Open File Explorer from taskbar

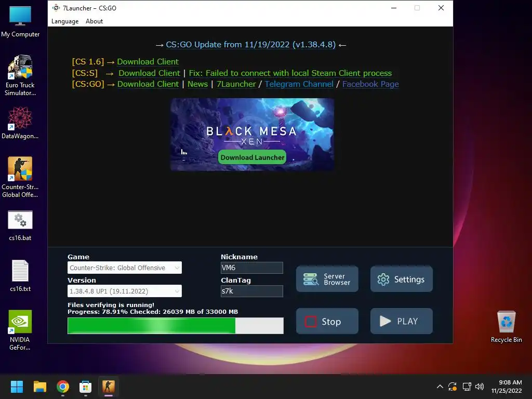pos(39,387)
